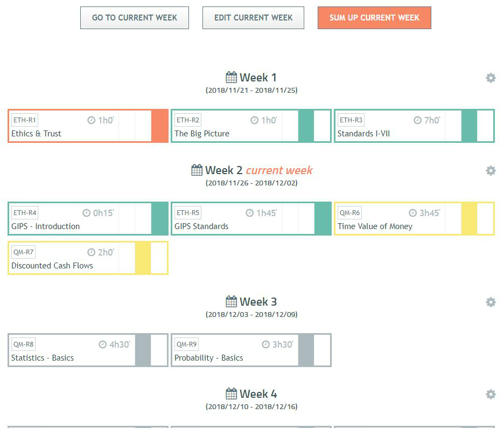
Task: Click the ETH-R3 reading code tag
Action: [x=351, y=120]
